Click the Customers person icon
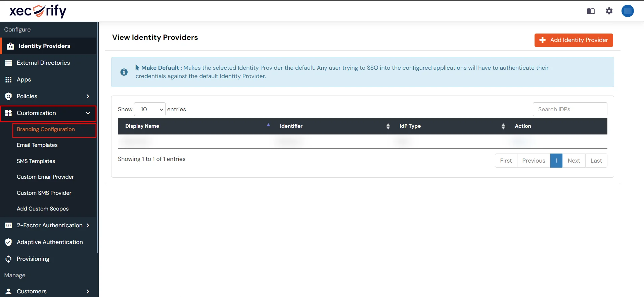The image size is (644, 297). (8, 291)
